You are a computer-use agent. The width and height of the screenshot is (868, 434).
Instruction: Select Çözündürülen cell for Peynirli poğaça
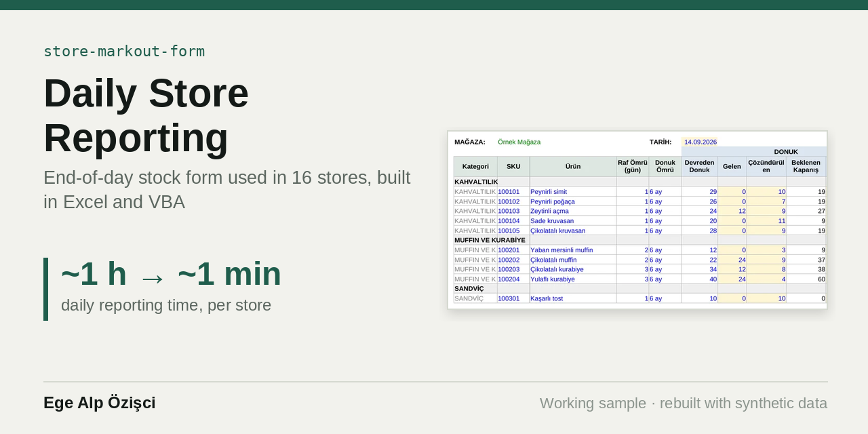pos(766,201)
